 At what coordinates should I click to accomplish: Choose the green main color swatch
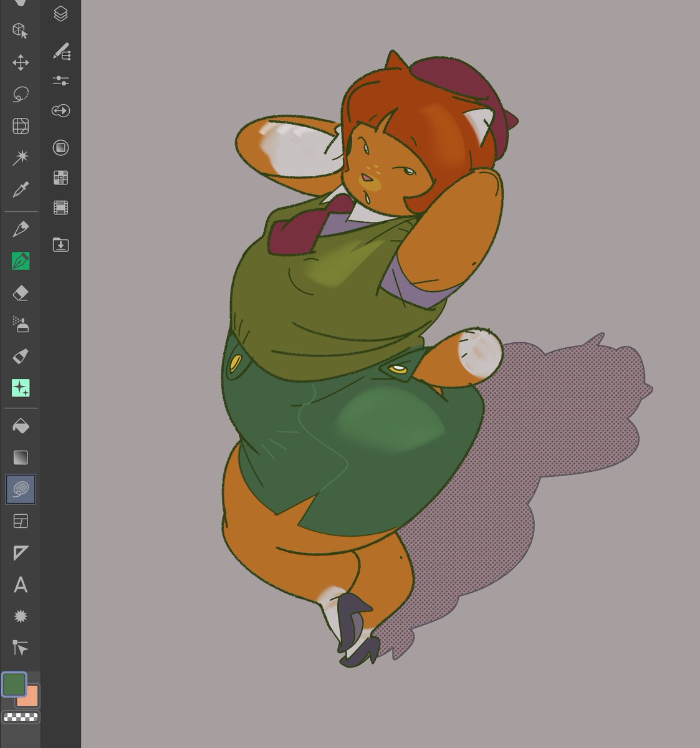tap(14, 684)
